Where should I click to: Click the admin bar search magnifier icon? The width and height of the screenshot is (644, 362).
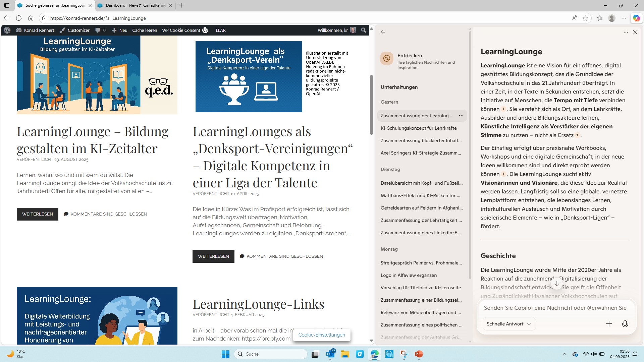point(363,30)
